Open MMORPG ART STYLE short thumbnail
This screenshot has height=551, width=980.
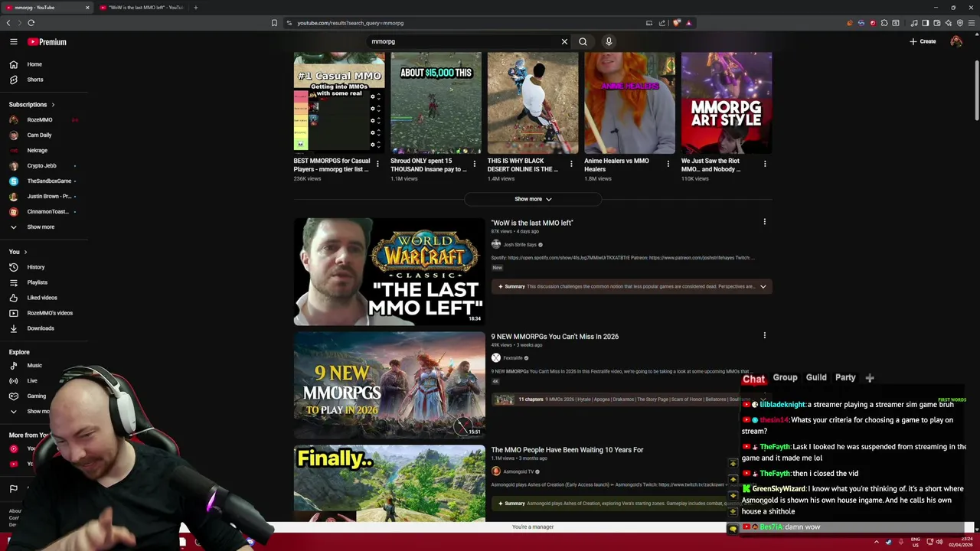[x=727, y=103]
